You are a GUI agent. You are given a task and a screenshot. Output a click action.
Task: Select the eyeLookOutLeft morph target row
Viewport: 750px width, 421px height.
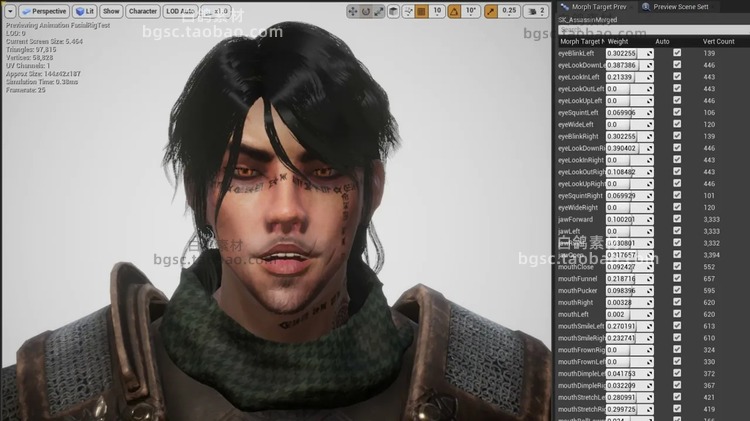click(653, 89)
